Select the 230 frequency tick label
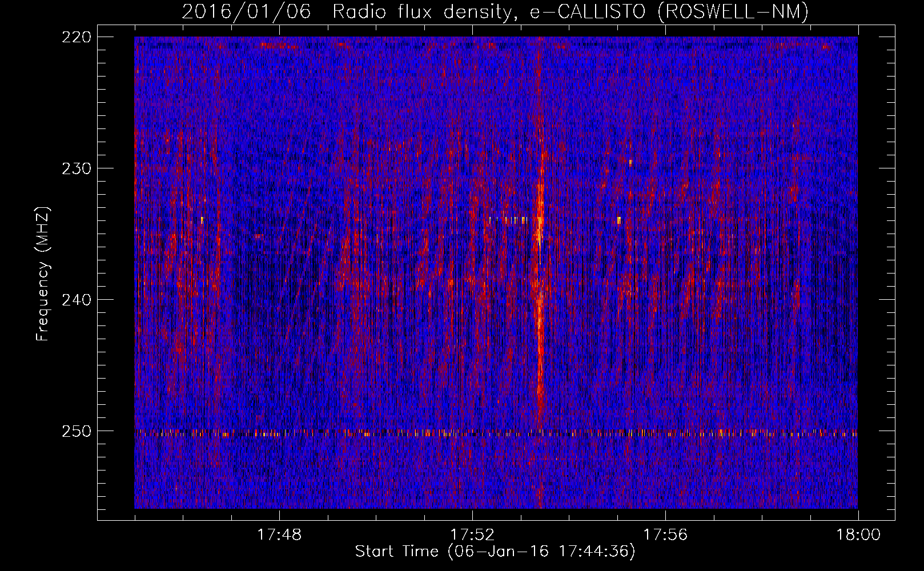Screen dimensions: 924x571 point(76,168)
